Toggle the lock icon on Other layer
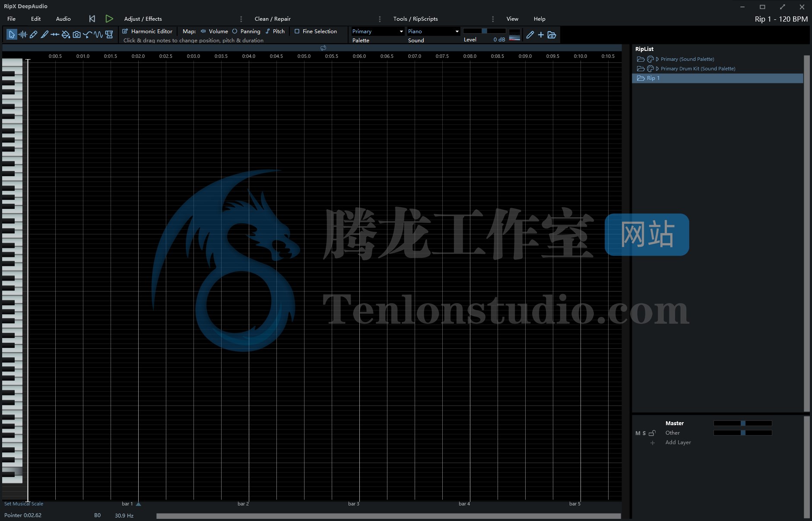The height and width of the screenshot is (521, 812). [652, 433]
